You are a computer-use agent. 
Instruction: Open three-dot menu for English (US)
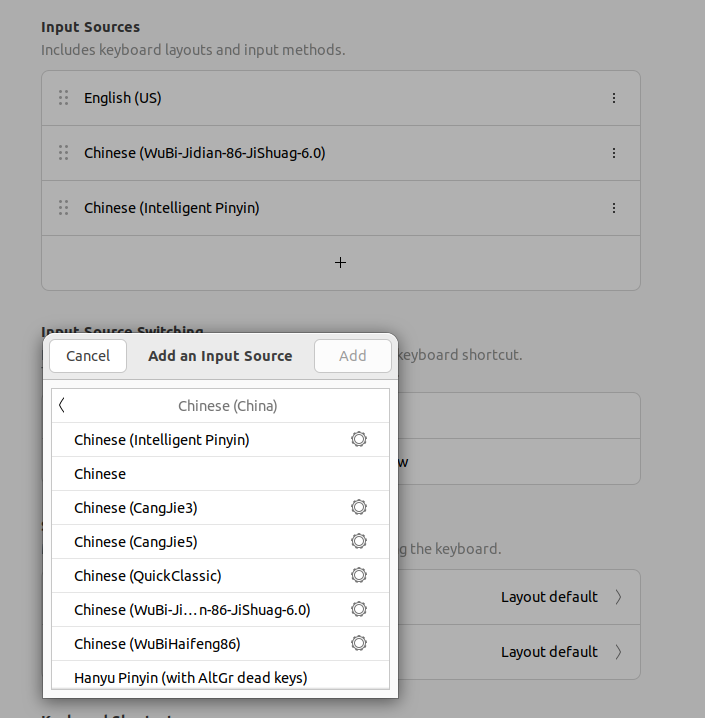click(613, 98)
